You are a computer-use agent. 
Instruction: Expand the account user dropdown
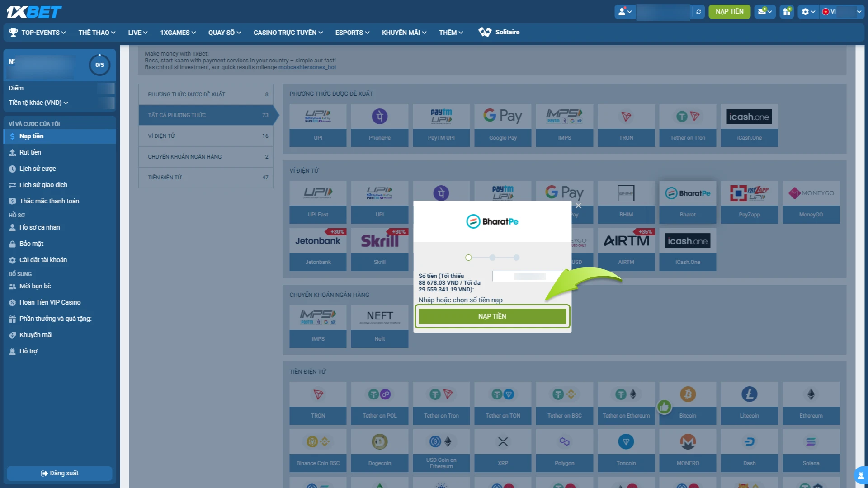click(625, 12)
